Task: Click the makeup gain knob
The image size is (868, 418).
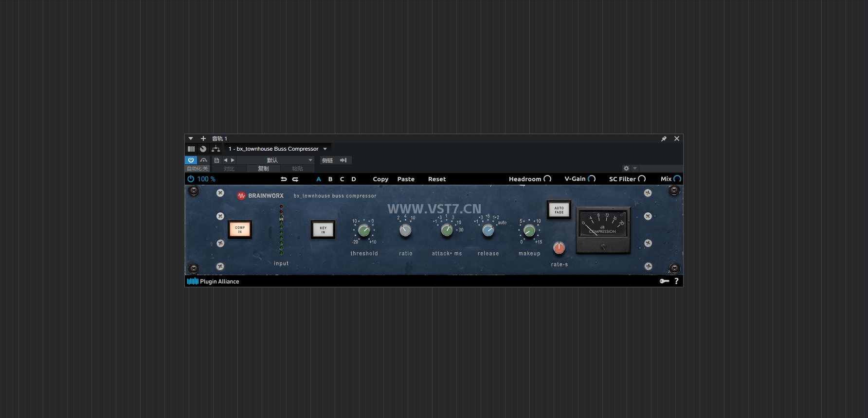Action: click(x=529, y=230)
